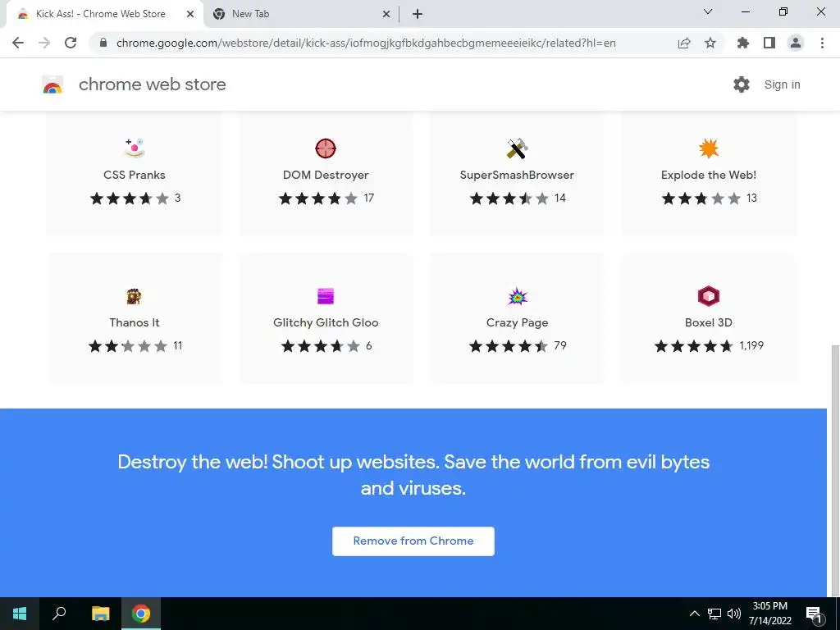Open Chrome Web Store settings gear

coord(742,84)
